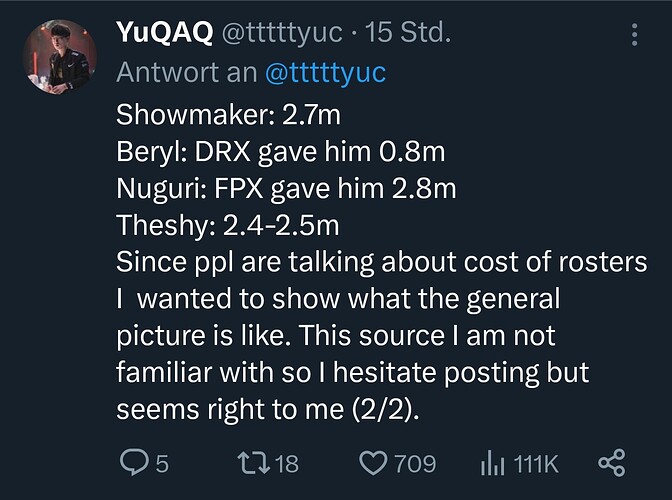Click the retweet count 18
Image resolution: width=672 pixels, height=500 pixels.
click(x=286, y=464)
